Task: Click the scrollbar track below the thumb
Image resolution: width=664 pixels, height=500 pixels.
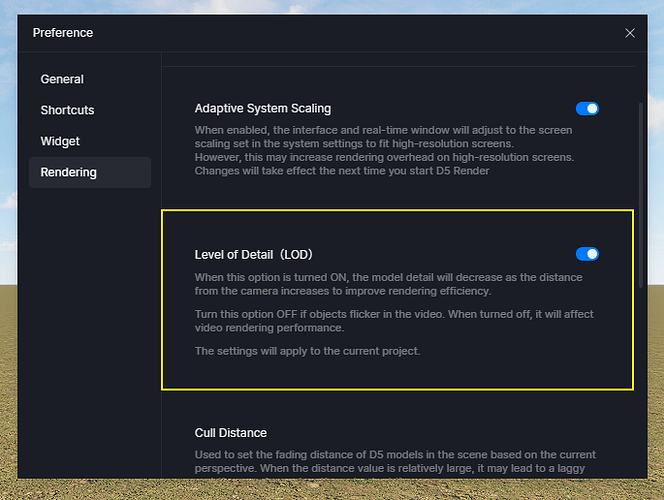Action: (x=641, y=381)
